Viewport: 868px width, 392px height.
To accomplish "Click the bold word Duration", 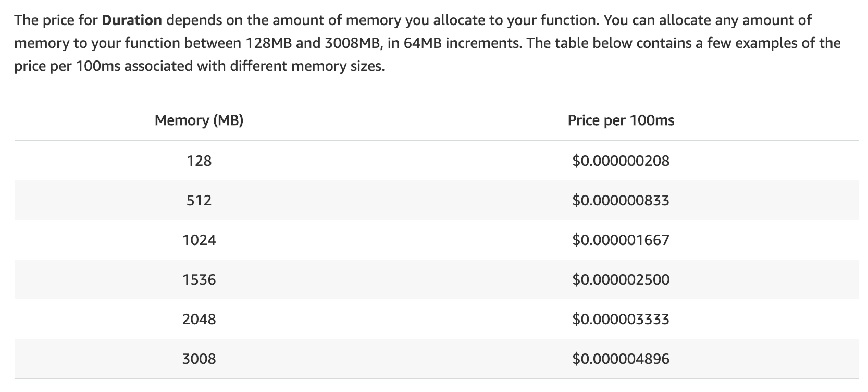I will tap(132, 21).
